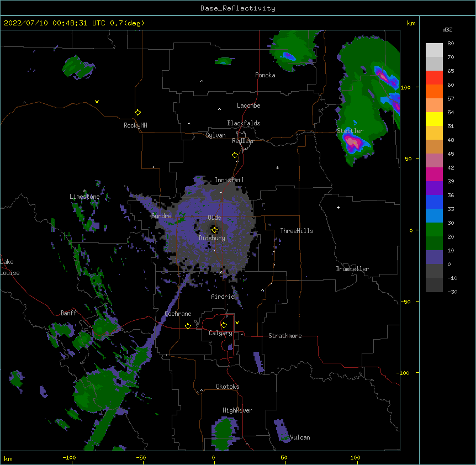Click the RedDeer city label
The height and width of the screenshot is (465, 476).
click(243, 141)
